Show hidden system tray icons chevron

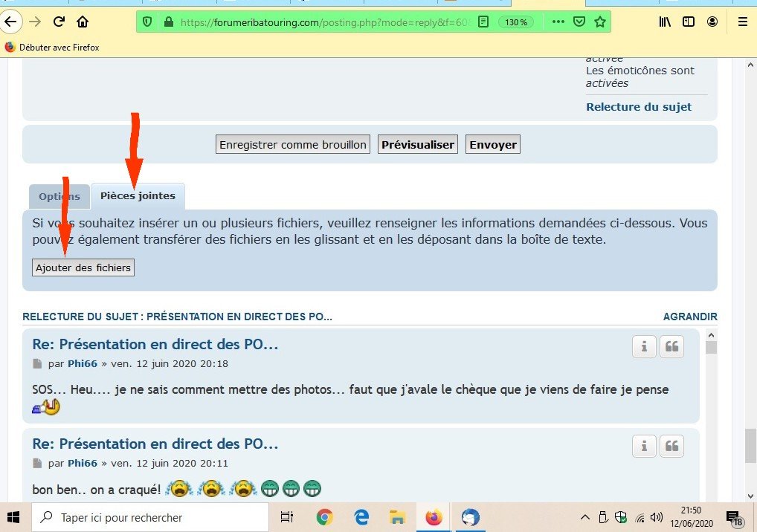[586, 517]
